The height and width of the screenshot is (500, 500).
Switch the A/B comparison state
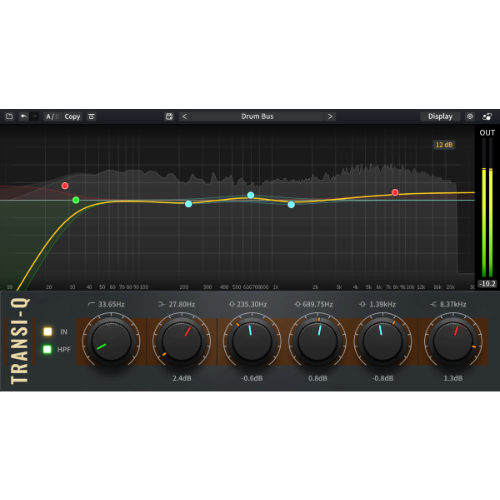[x=52, y=117]
